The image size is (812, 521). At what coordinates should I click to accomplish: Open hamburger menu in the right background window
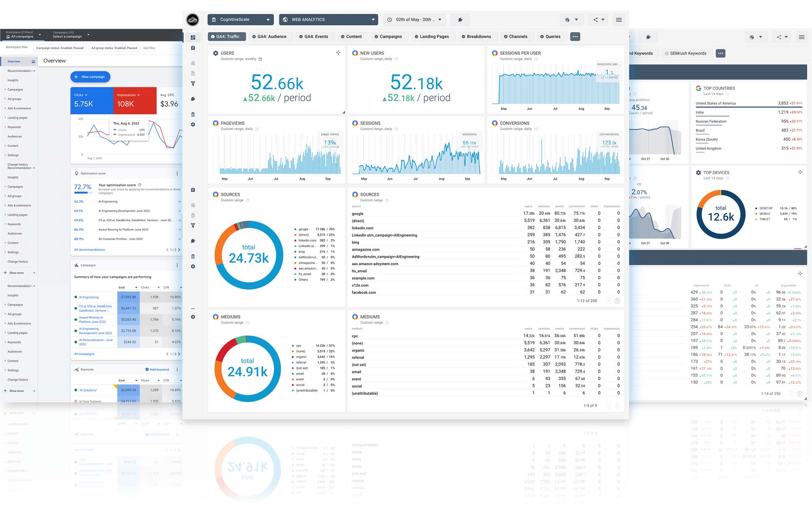click(x=801, y=37)
